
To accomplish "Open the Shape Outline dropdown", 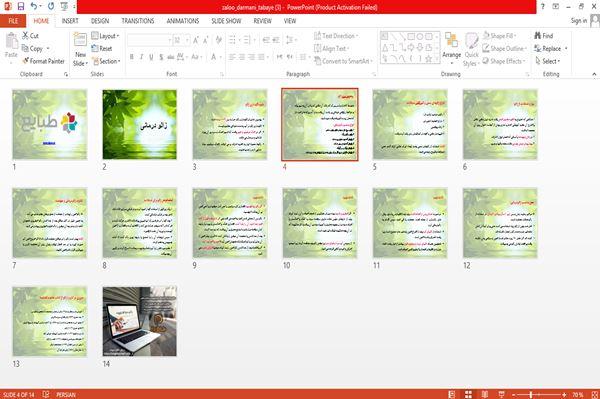I will 505,48.
